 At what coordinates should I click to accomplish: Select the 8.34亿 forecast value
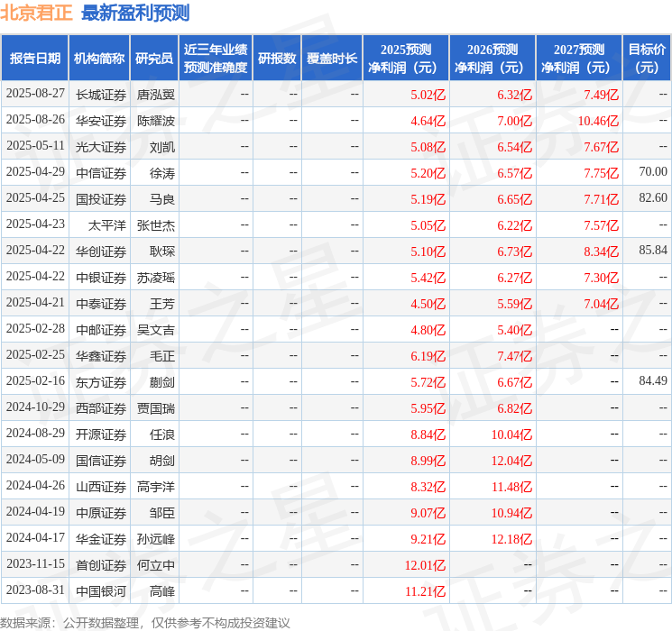point(602,251)
